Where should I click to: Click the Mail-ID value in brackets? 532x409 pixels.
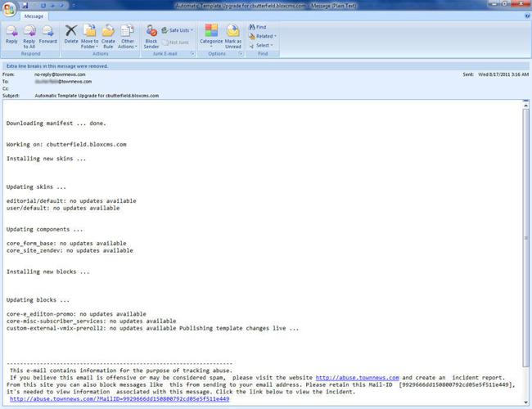[457, 384]
